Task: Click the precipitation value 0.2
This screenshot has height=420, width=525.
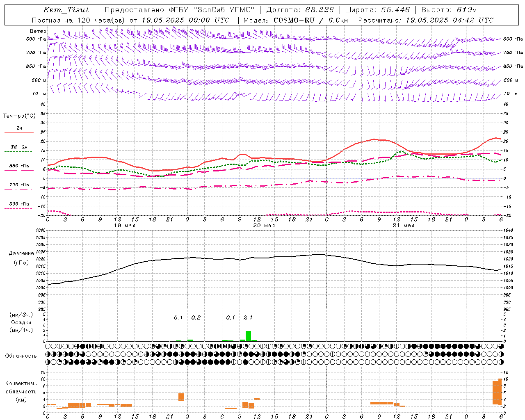Action: pos(196,317)
